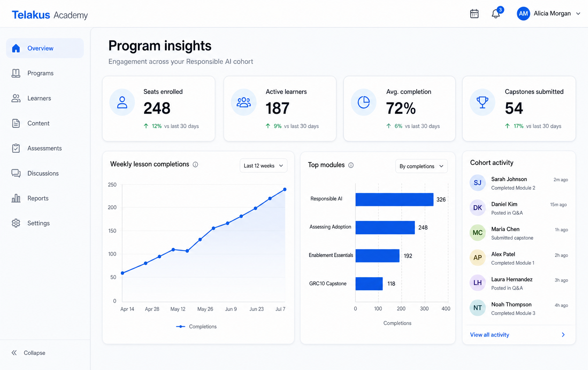This screenshot has height=370, width=588.
Task: Click the Overview home icon
Action: click(x=16, y=48)
